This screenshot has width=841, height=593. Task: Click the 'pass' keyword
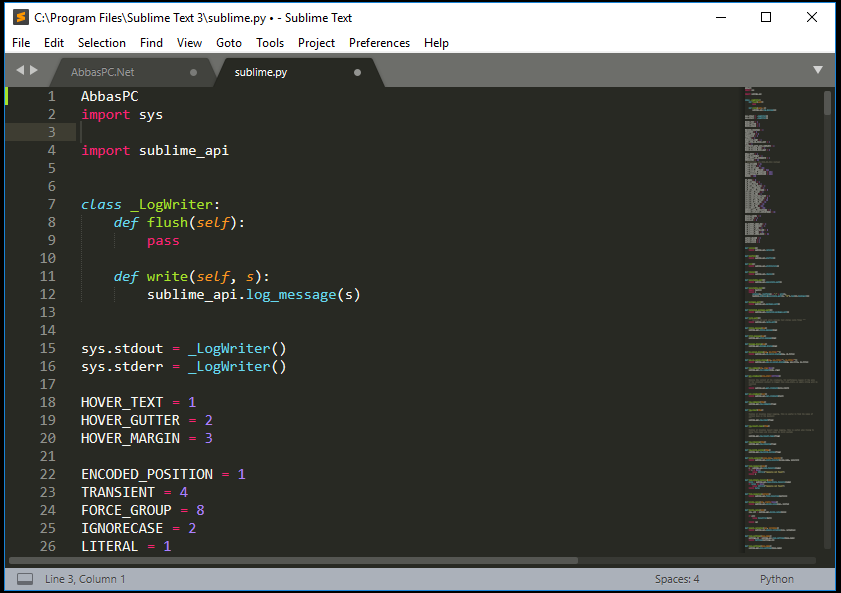click(163, 241)
